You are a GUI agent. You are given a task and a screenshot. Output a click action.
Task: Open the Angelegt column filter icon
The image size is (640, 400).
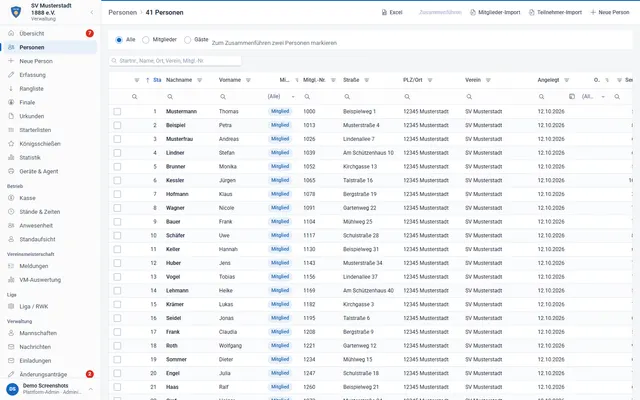567,80
